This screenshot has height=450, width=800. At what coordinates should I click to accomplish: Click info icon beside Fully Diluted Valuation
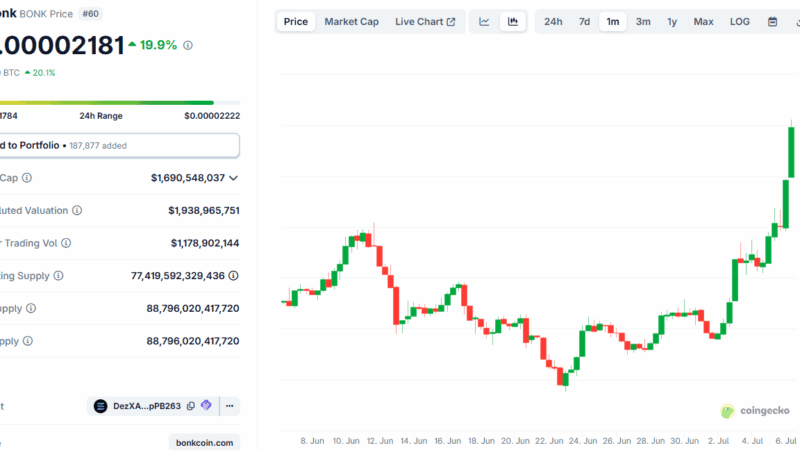[77, 210]
